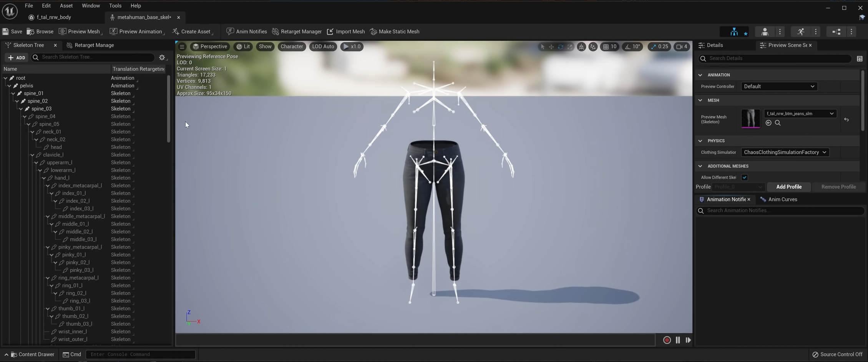Screen dimensions: 868x362
Task: Use selected asset arrow for Preview Mesh
Action: tap(768, 123)
